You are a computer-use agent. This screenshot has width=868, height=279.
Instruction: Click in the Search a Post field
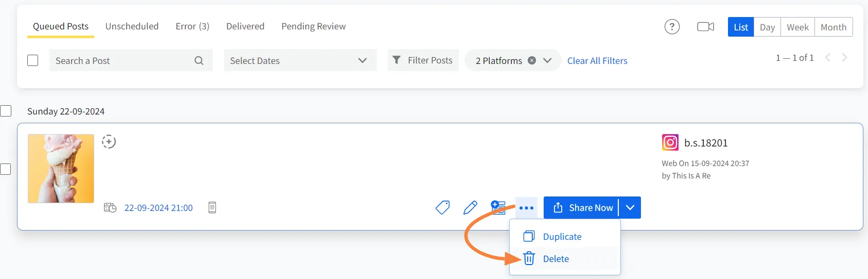point(131,60)
